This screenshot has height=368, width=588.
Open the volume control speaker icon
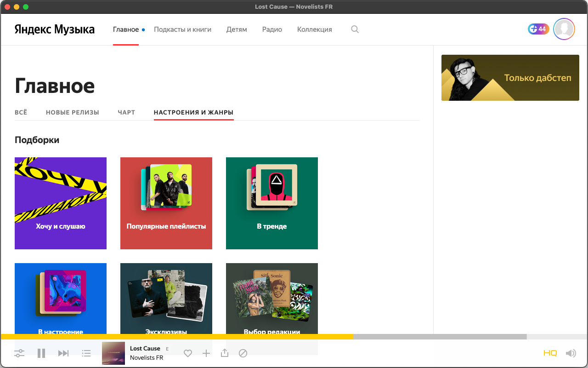click(x=571, y=353)
